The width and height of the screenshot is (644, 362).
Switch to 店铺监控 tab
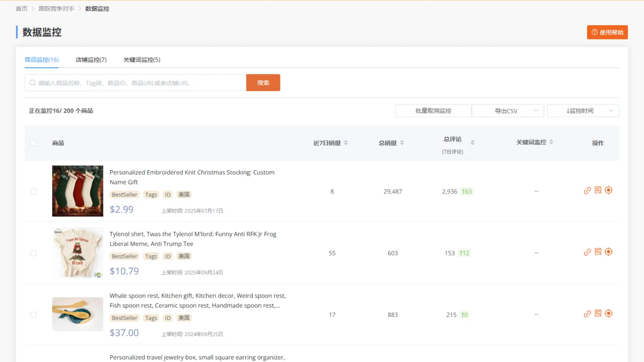tap(91, 60)
